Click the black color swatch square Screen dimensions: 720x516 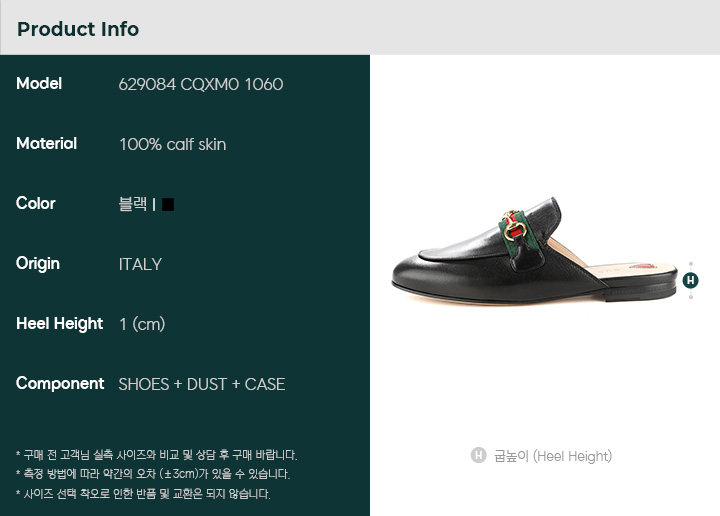point(168,204)
